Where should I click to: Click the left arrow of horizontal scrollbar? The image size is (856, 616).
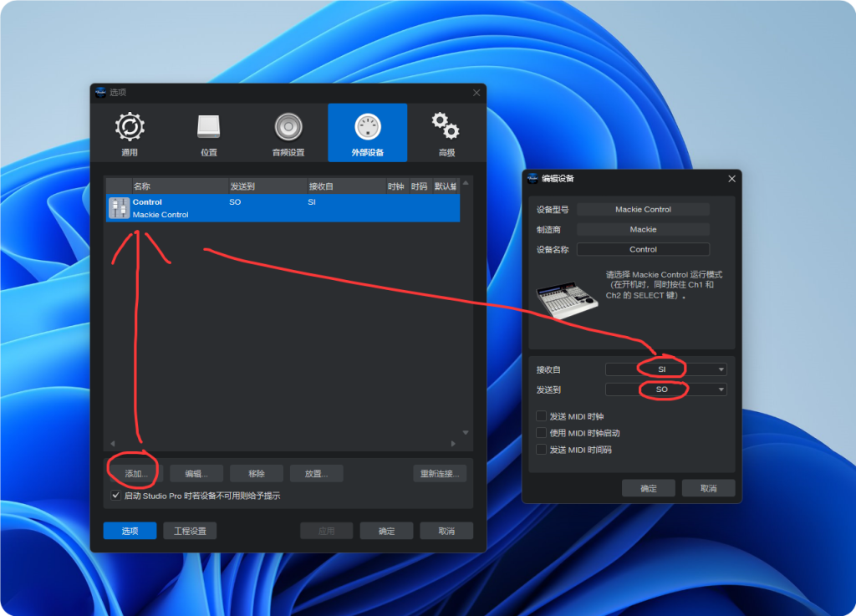pos(113,444)
